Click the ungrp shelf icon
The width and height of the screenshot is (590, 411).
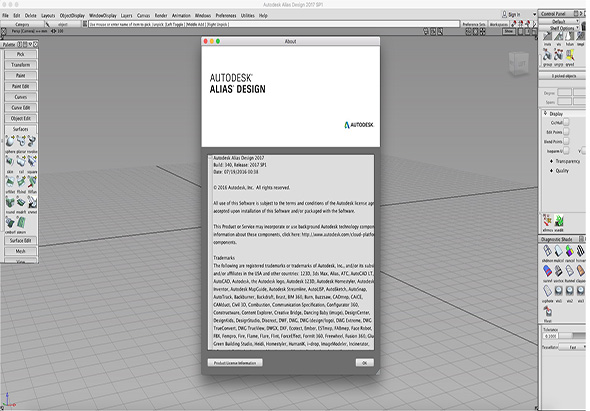(x=558, y=56)
